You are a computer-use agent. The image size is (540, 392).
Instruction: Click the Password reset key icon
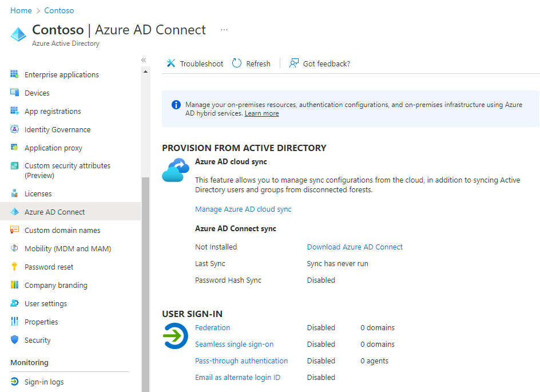point(14,266)
